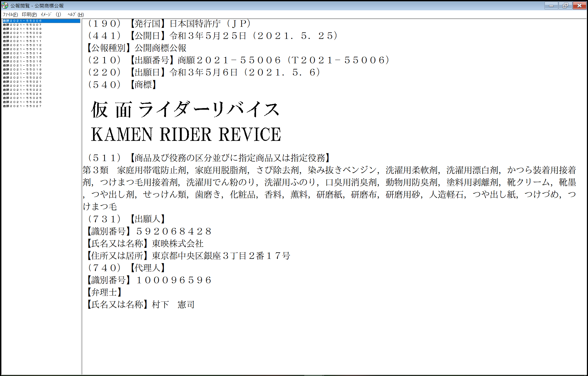Select list entry 商願2021-55021
Screen dimensions: 588x376
23,82
